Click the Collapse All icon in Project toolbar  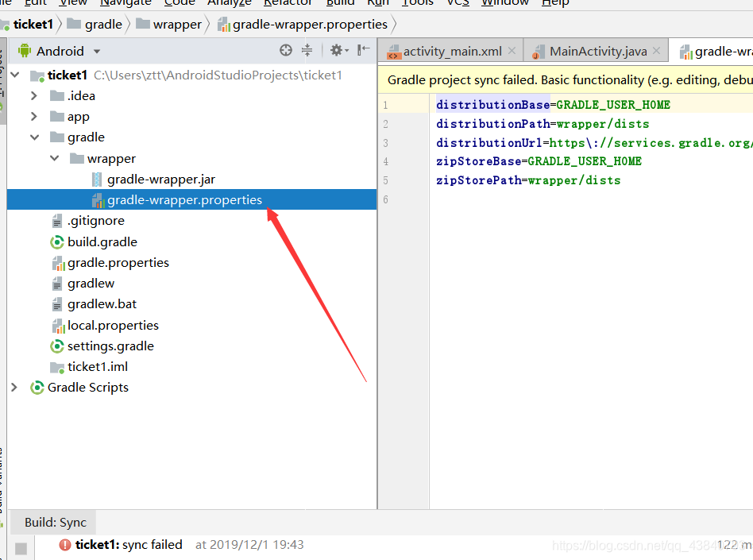coord(307,50)
